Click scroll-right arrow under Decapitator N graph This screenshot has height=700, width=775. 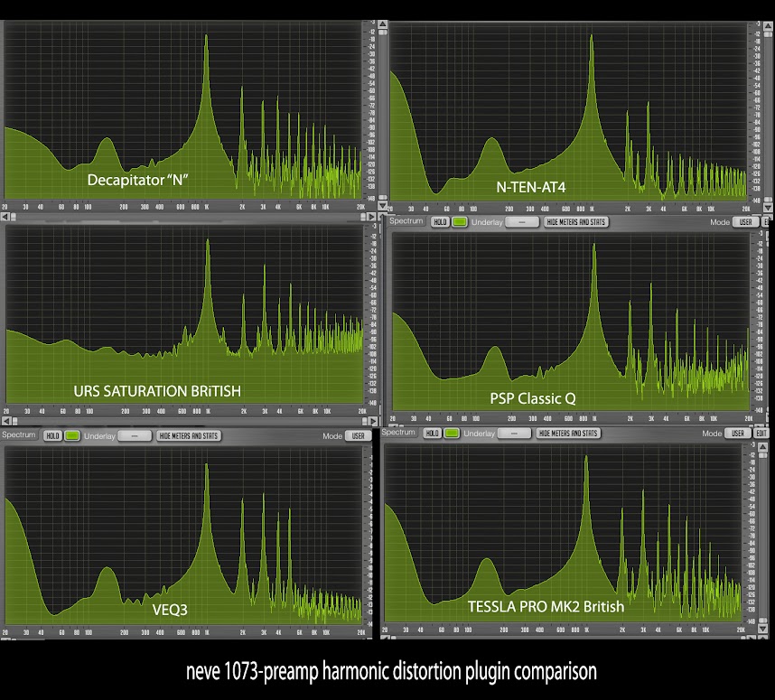coord(371,217)
